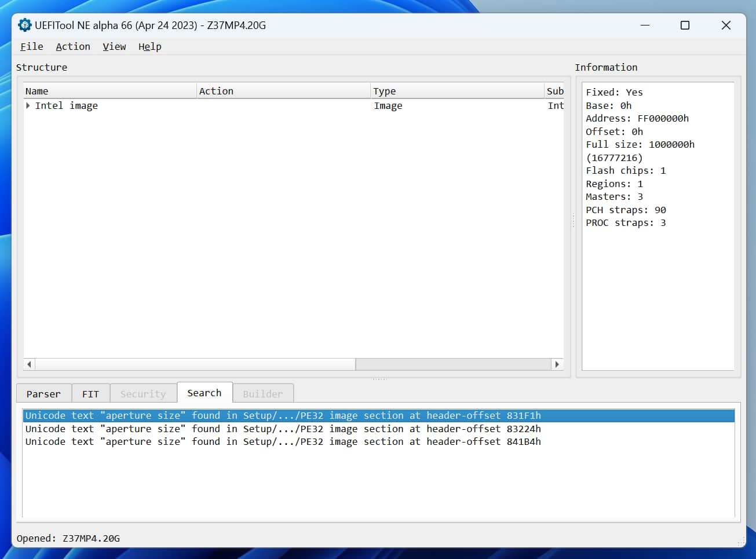Image resolution: width=756 pixels, height=559 pixels.
Task: Select the Search tab
Action: 204,393
